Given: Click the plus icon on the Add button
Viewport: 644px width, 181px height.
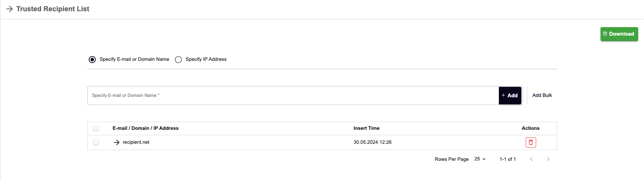Looking at the screenshot, I should click(x=504, y=95).
